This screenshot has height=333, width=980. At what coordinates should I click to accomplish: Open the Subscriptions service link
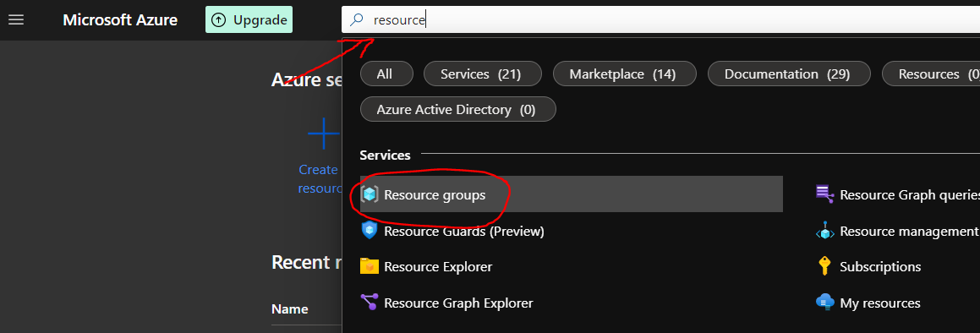point(880,267)
